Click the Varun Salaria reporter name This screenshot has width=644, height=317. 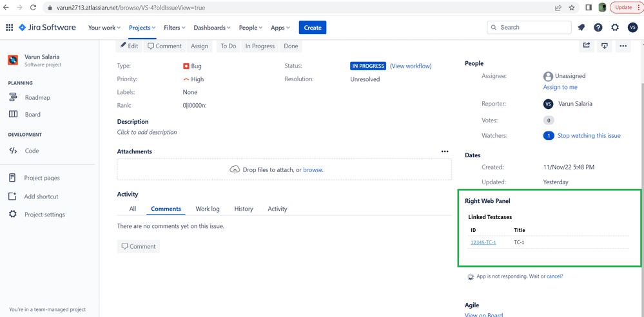pos(576,104)
